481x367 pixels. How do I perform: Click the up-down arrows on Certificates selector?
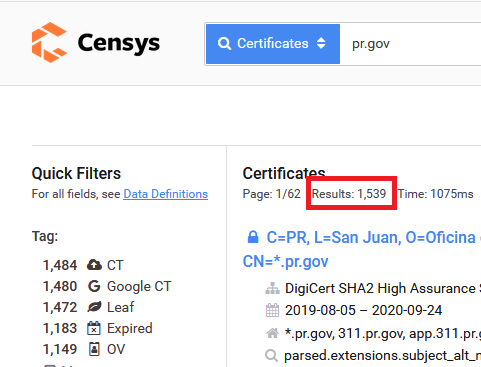[321, 43]
